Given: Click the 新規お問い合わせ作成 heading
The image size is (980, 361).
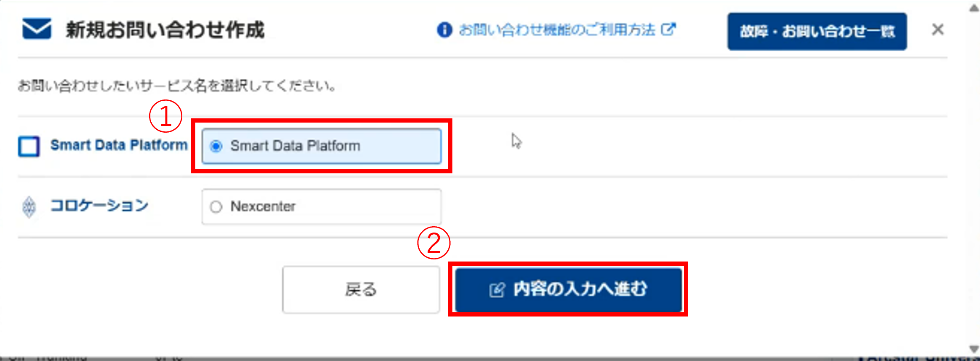Looking at the screenshot, I should [165, 30].
